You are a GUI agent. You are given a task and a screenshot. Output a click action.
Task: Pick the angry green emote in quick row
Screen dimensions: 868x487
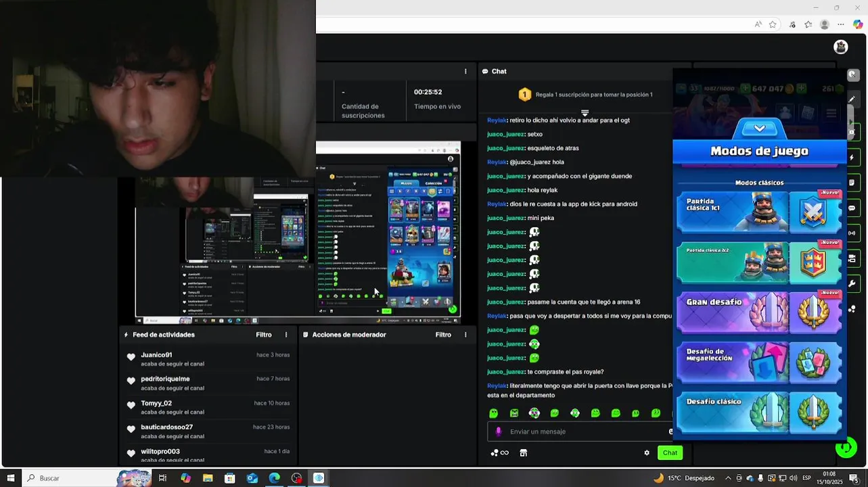514,413
